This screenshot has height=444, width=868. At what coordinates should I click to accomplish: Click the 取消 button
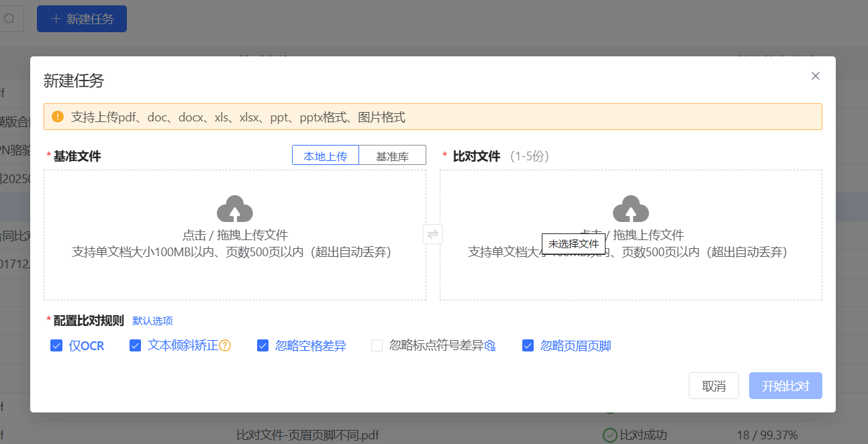714,386
